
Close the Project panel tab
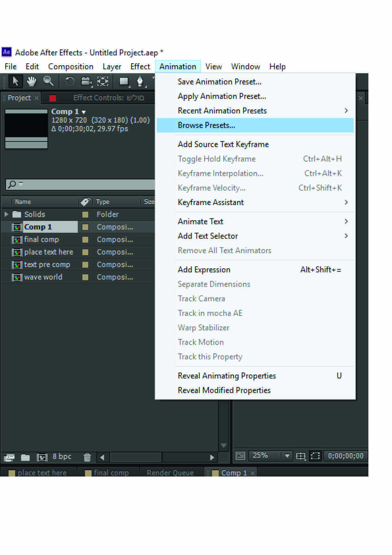pos(36,98)
